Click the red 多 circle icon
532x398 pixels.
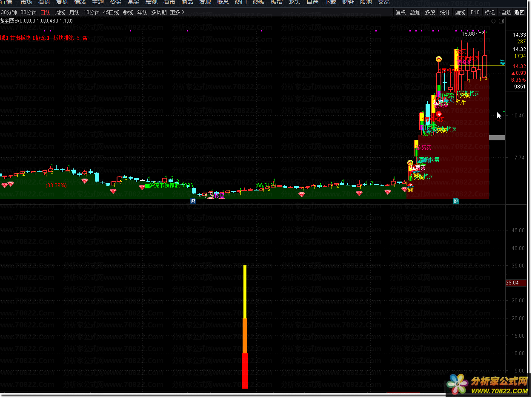click(x=439, y=114)
